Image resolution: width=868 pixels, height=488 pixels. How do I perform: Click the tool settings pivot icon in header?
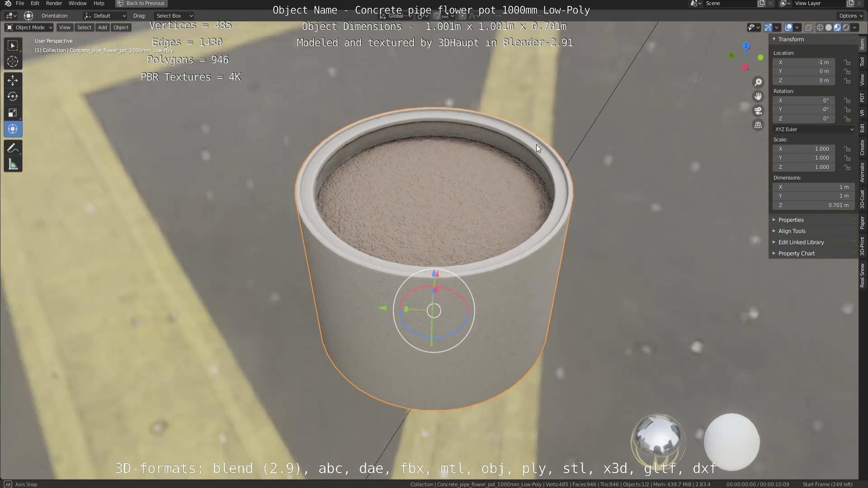28,16
